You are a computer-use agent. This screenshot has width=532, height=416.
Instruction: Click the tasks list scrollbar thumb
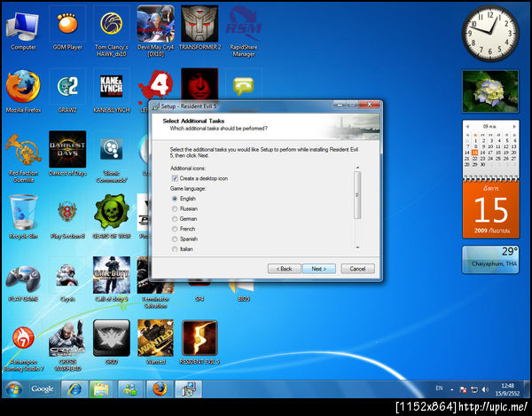pyautogui.click(x=357, y=195)
